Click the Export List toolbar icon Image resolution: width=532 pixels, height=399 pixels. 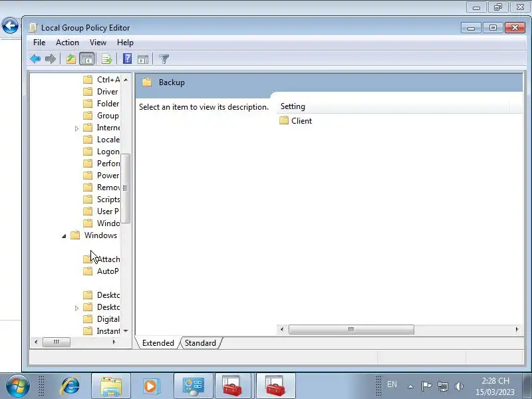(x=106, y=59)
